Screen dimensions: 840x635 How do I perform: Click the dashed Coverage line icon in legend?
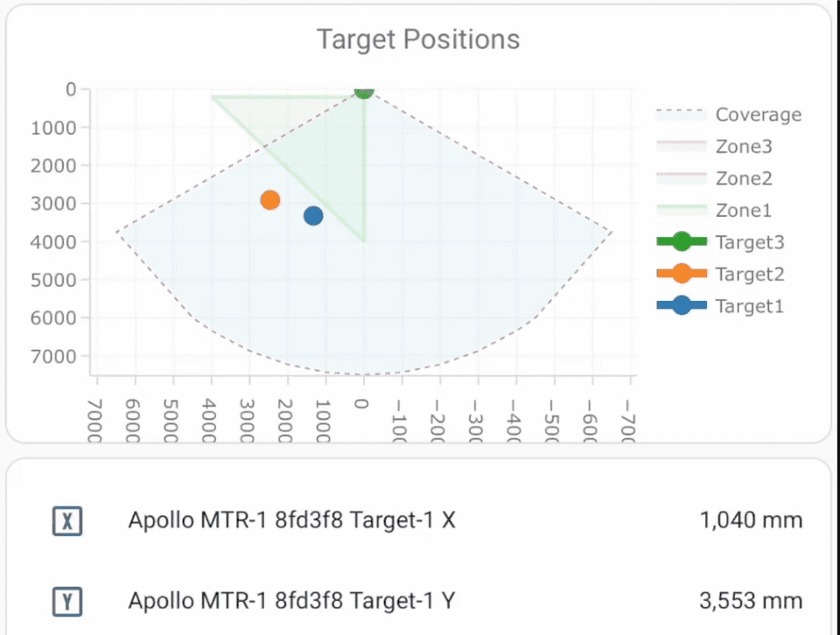(682, 114)
